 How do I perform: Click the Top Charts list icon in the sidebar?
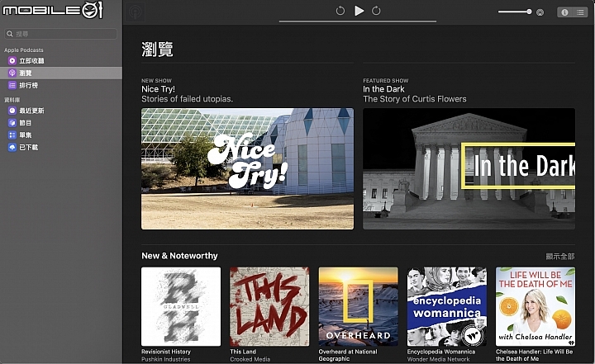[12, 85]
